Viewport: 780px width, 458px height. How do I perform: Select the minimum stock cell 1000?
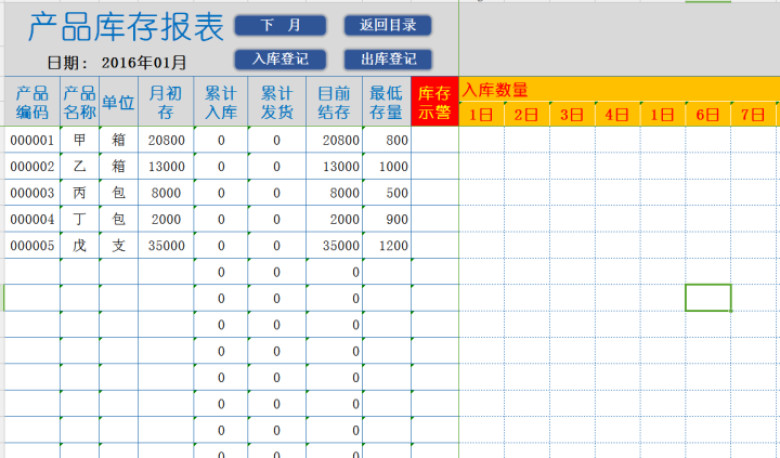pyautogui.click(x=387, y=167)
